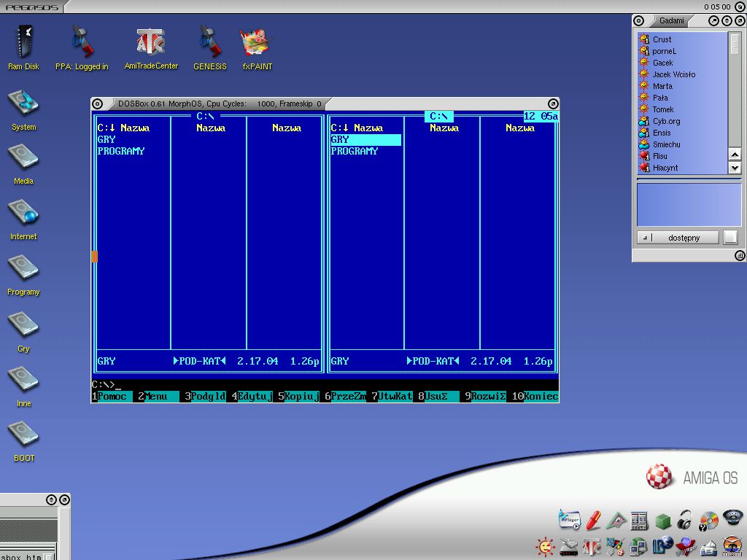Click 10 Koniec in the function bar
Image resolution: width=747 pixels, height=560 pixels.
click(x=535, y=396)
